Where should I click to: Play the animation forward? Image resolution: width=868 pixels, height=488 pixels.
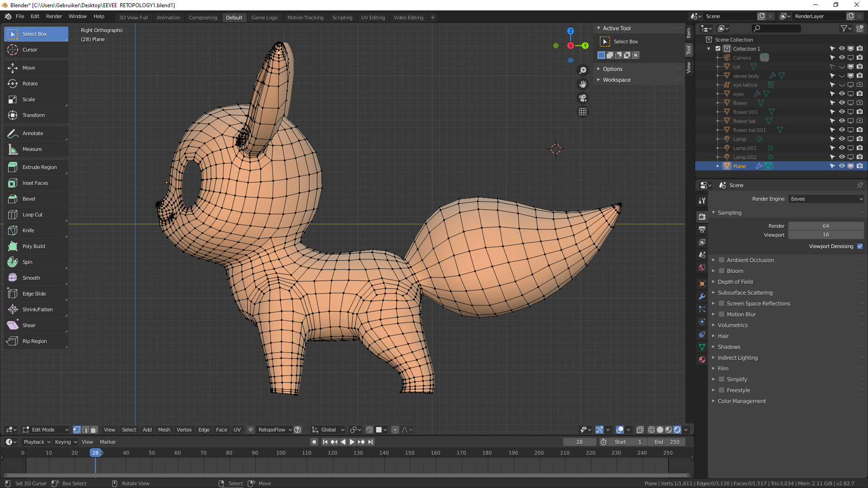pyautogui.click(x=352, y=442)
